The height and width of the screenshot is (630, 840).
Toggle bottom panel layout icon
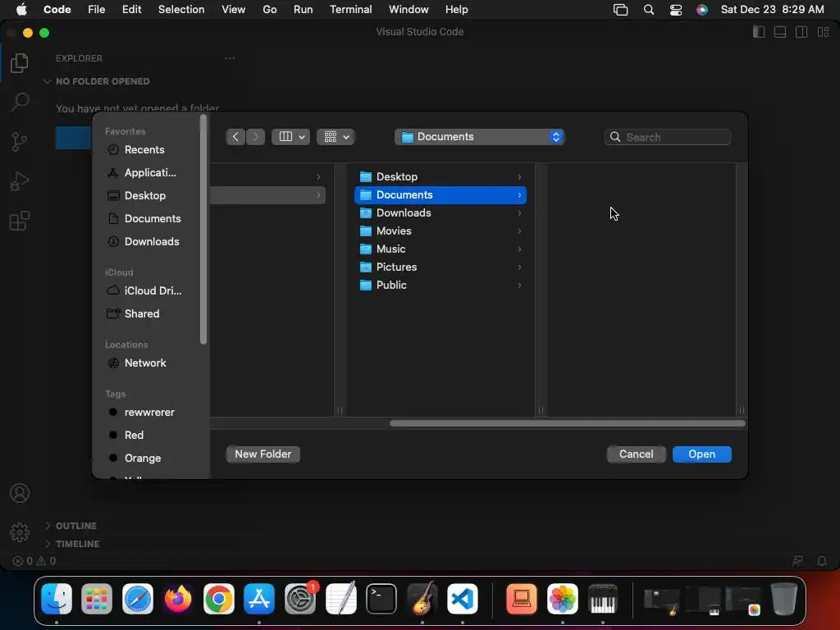click(x=780, y=32)
